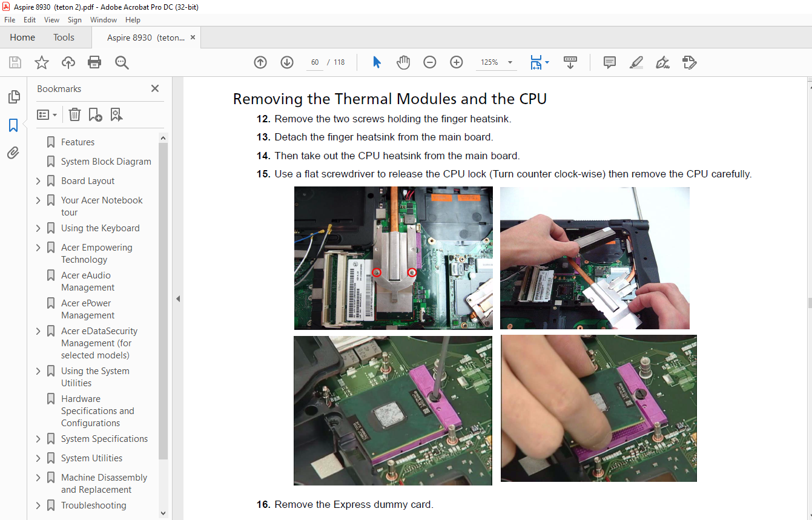Expand Using the Keyboard bookmark
This screenshot has width=812, height=520.
[38, 228]
